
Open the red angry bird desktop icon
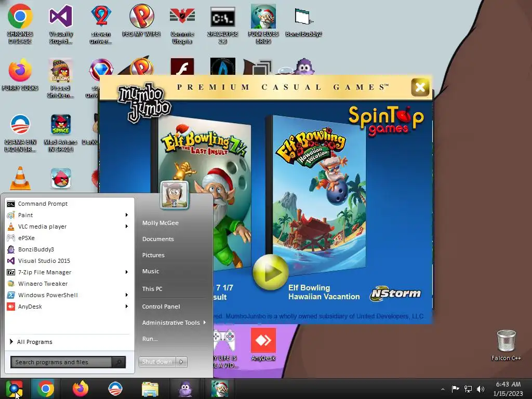[61, 179]
